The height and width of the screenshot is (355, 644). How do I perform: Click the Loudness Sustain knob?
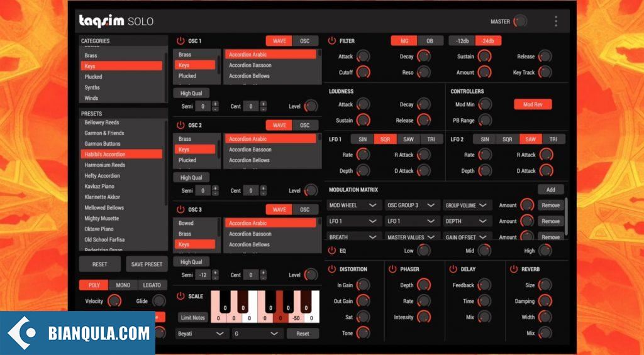[363, 120]
